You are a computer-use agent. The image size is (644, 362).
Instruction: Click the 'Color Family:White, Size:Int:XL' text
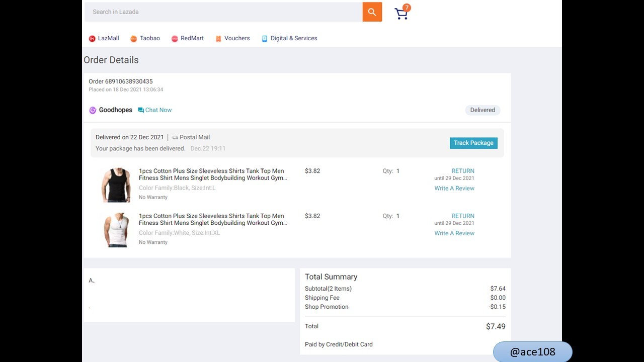pos(180,233)
